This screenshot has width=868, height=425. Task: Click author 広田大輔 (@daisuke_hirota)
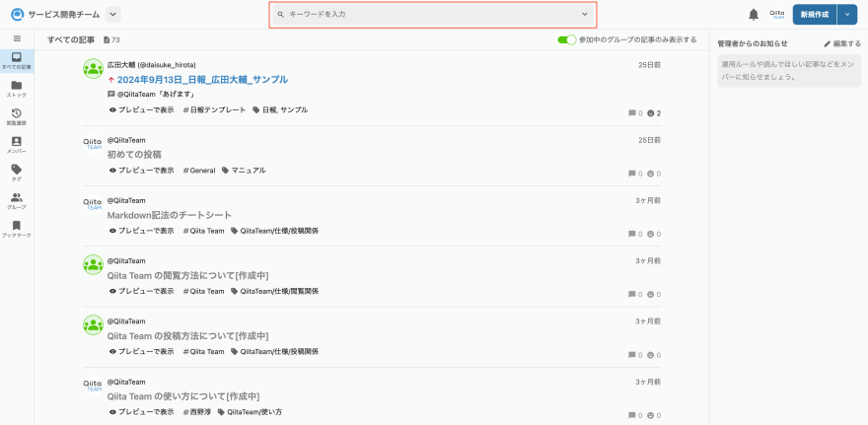point(151,65)
